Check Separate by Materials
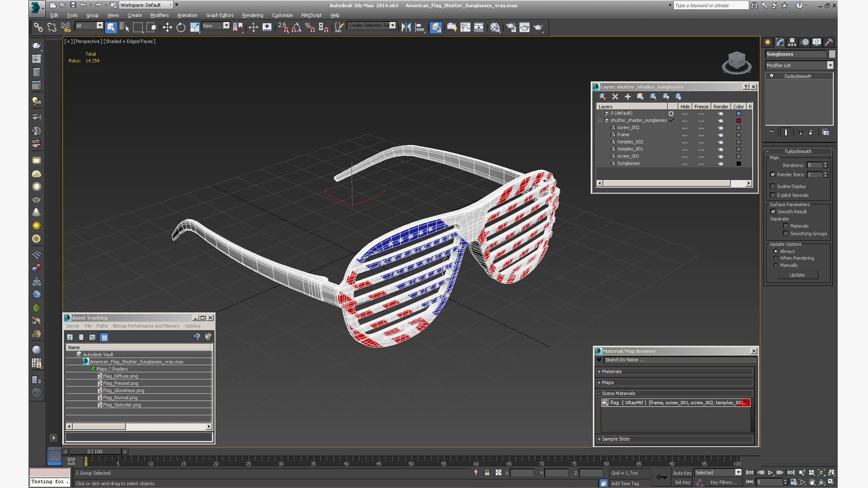Image resolution: width=868 pixels, height=488 pixels. pyautogui.click(x=786, y=226)
